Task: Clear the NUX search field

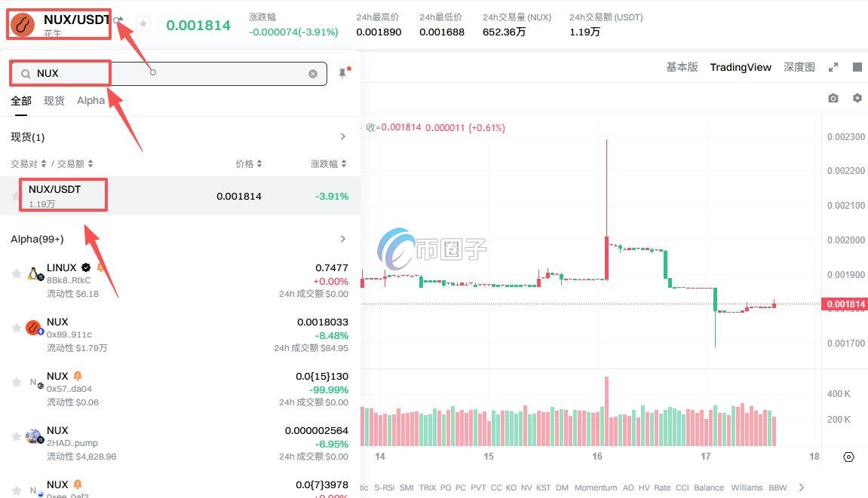Action: pos(313,74)
